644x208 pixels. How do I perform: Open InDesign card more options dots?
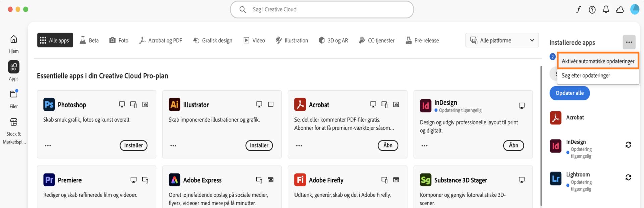(424, 146)
